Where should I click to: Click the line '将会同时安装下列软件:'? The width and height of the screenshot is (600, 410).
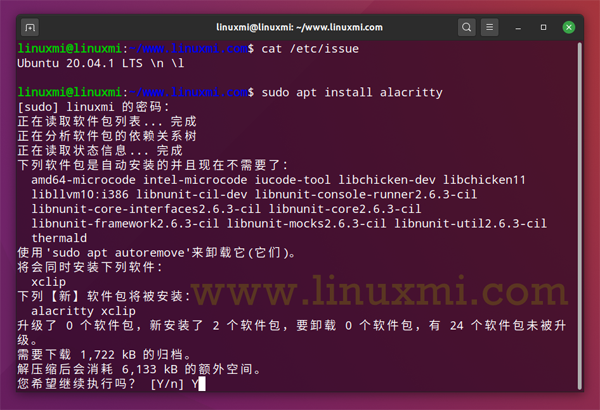[90, 267]
